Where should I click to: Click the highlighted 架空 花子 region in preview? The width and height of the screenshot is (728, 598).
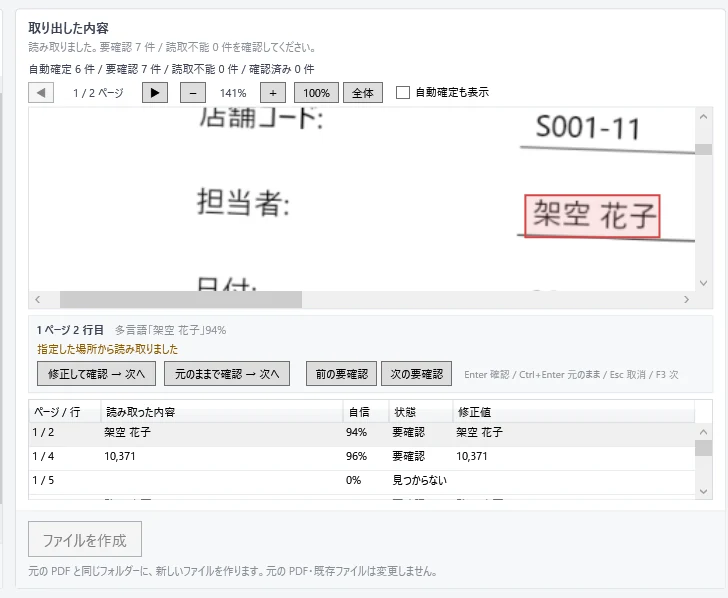click(592, 216)
